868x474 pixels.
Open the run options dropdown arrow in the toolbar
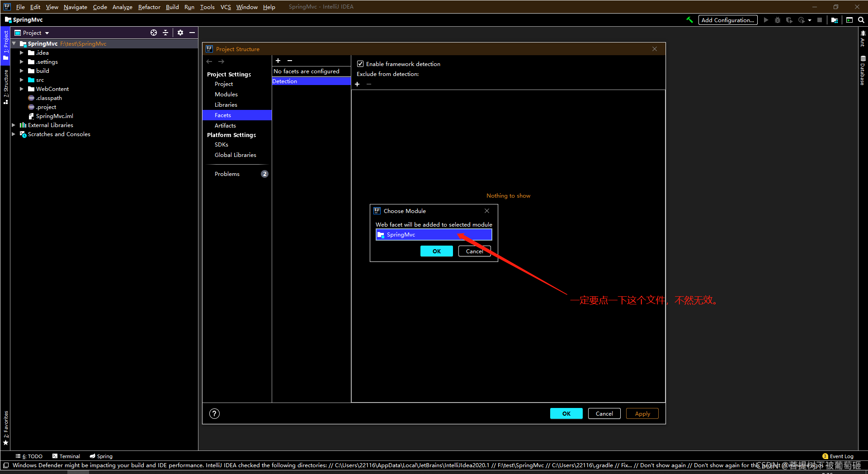810,20
